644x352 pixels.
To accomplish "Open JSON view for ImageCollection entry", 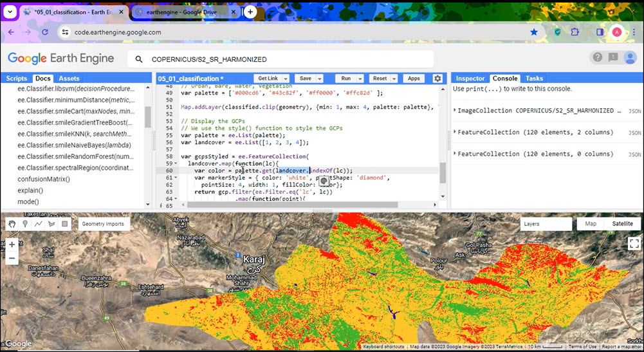I will point(634,111).
